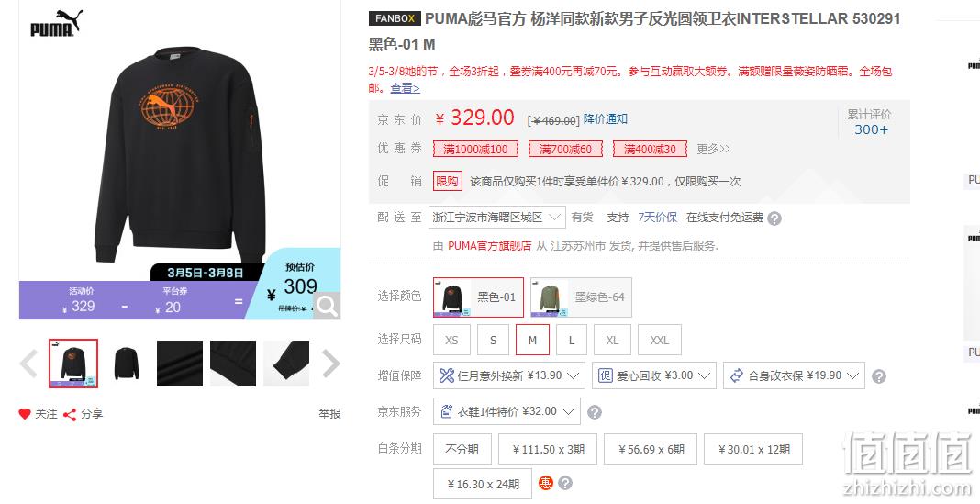Select size L option
This screenshot has height=504, width=980.
point(572,340)
